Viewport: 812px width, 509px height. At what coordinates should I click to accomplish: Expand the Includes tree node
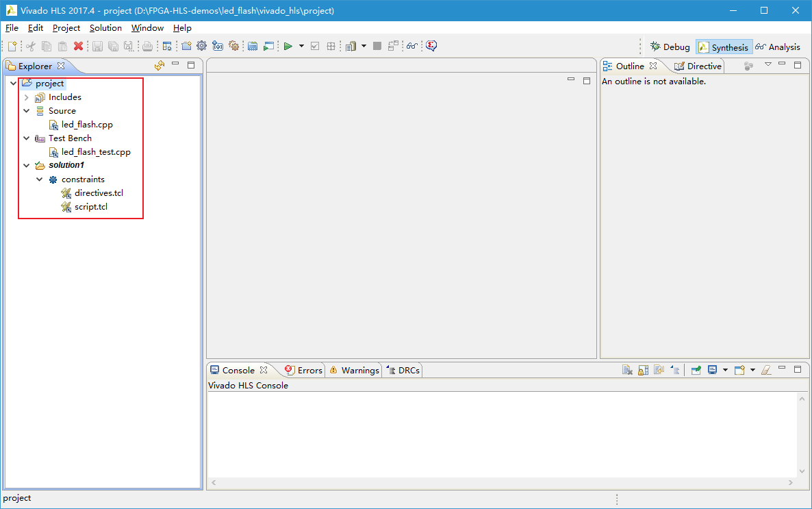(x=26, y=97)
